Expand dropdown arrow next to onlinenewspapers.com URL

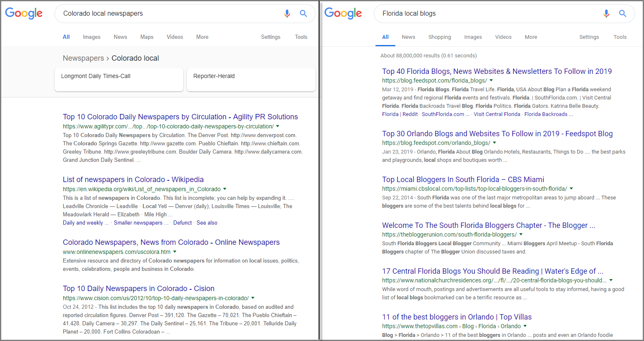tap(175, 252)
